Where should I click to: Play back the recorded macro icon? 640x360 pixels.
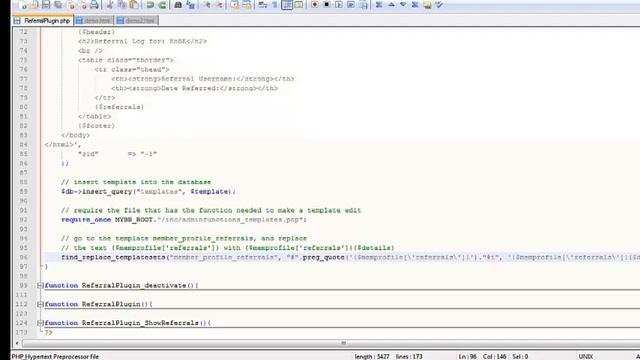click(x=339, y=5)
